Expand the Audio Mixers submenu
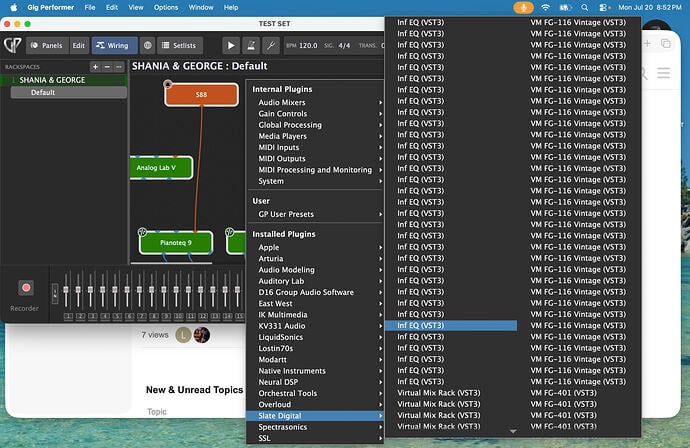The height and width of the screenshot is (448, 690). coord(316,103)
